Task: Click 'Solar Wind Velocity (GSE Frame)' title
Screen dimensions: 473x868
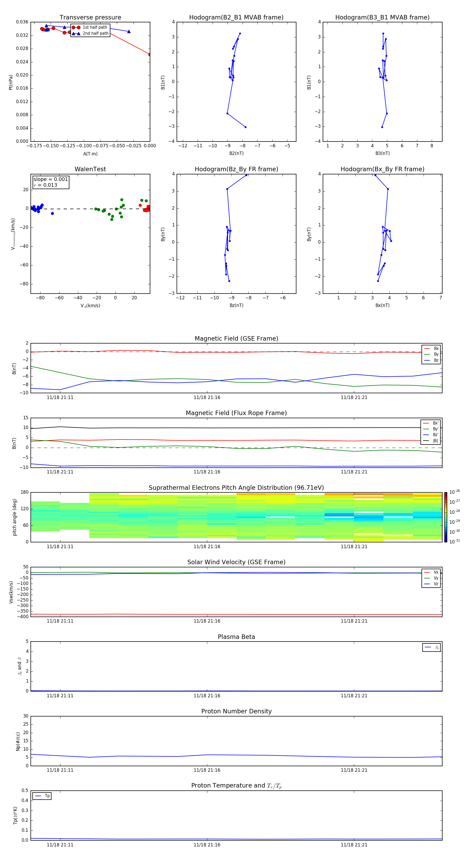Action: coord(236,562)
